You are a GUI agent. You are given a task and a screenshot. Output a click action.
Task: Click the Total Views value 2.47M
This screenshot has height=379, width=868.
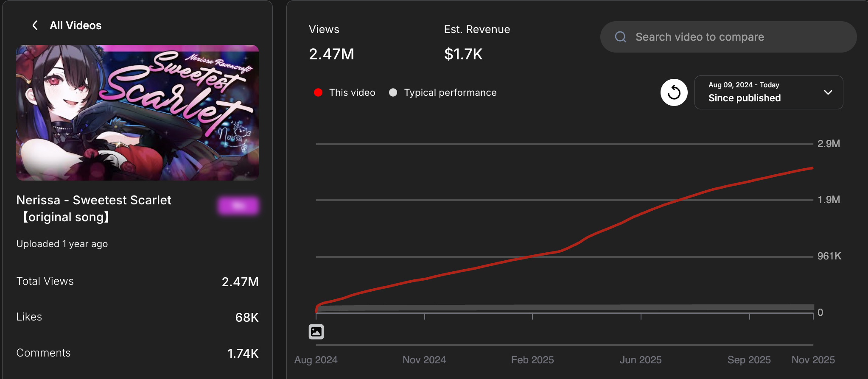tap(240, 281)
